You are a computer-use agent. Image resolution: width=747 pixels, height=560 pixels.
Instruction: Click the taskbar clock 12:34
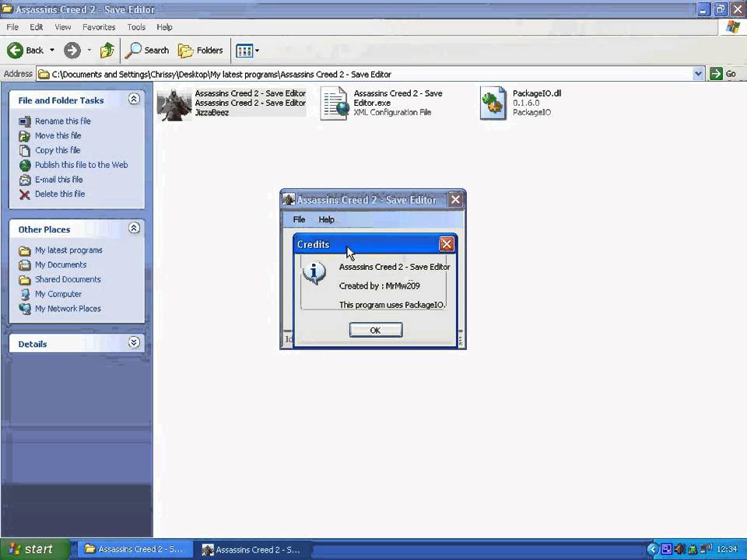[727, 550]
